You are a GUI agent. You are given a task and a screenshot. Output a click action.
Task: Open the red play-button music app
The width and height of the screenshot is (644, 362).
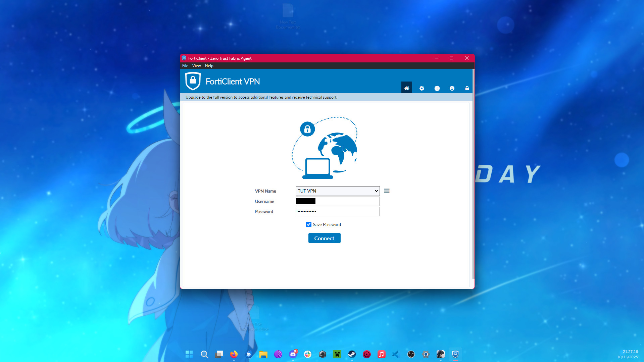tap(367, 354)
